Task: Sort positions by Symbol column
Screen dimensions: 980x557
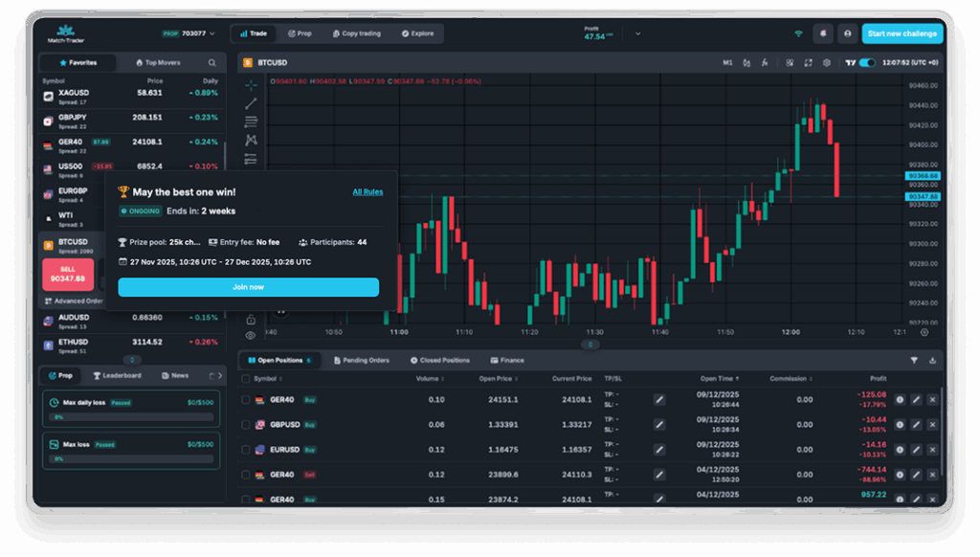Action: pyautogui.click(x=268, y=379)
